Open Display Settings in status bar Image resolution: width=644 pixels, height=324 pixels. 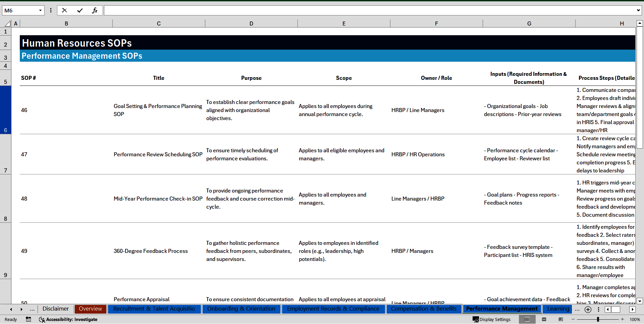click(492, 319)
